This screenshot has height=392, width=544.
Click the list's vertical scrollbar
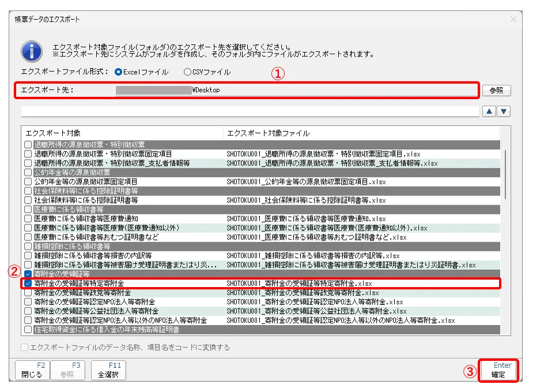[505, 173]
